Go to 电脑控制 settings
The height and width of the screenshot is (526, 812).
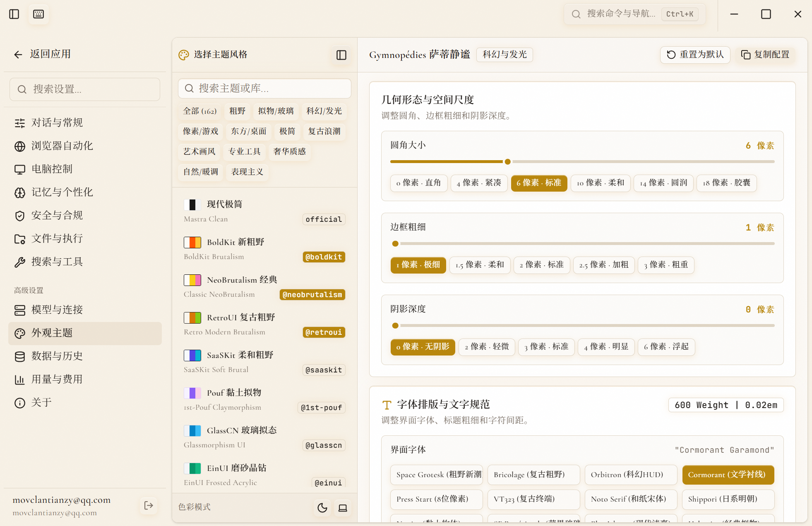pyautogui.click(x=85, y=169)
